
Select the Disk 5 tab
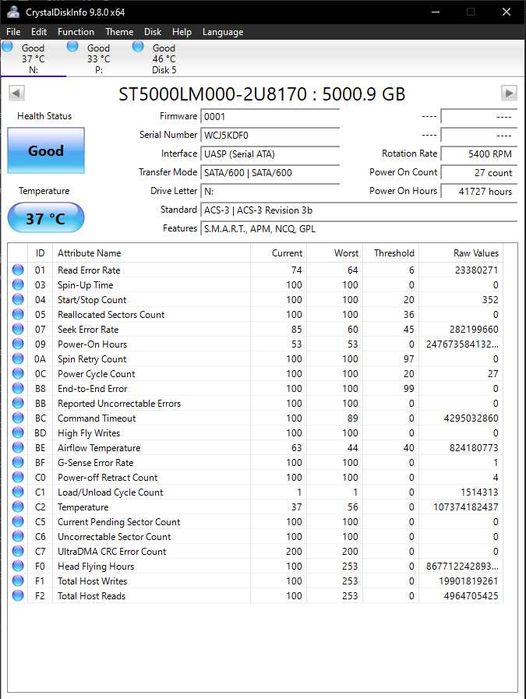pos(164,58)
